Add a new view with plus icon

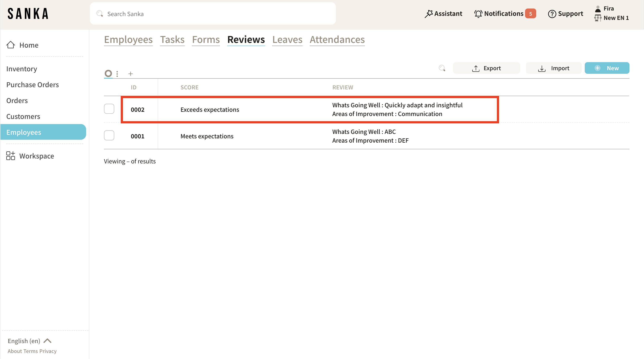131,74
